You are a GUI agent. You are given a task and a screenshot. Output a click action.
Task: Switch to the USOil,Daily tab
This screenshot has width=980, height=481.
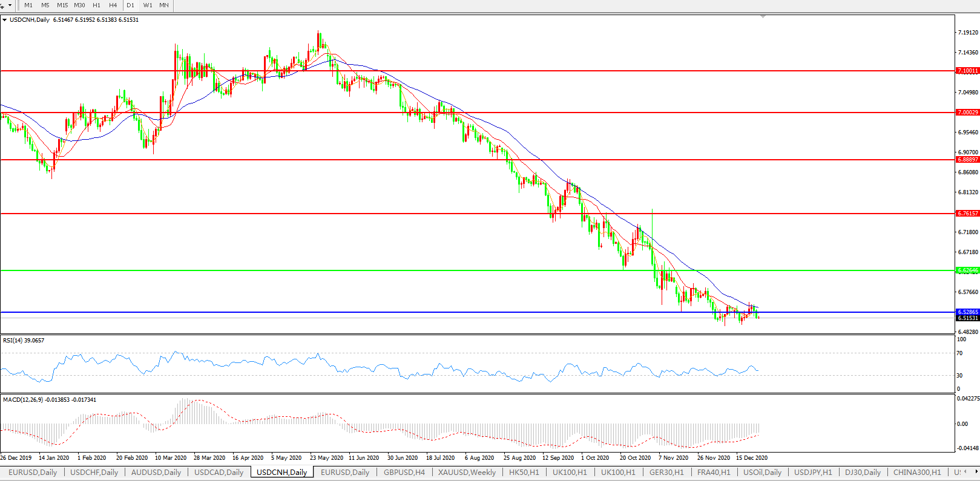click(762, 473)
